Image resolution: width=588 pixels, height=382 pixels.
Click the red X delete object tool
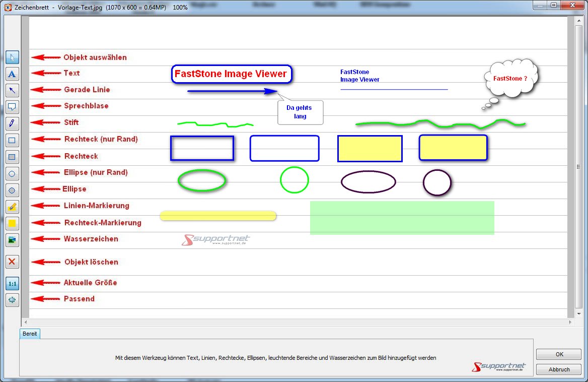[12, 262]
